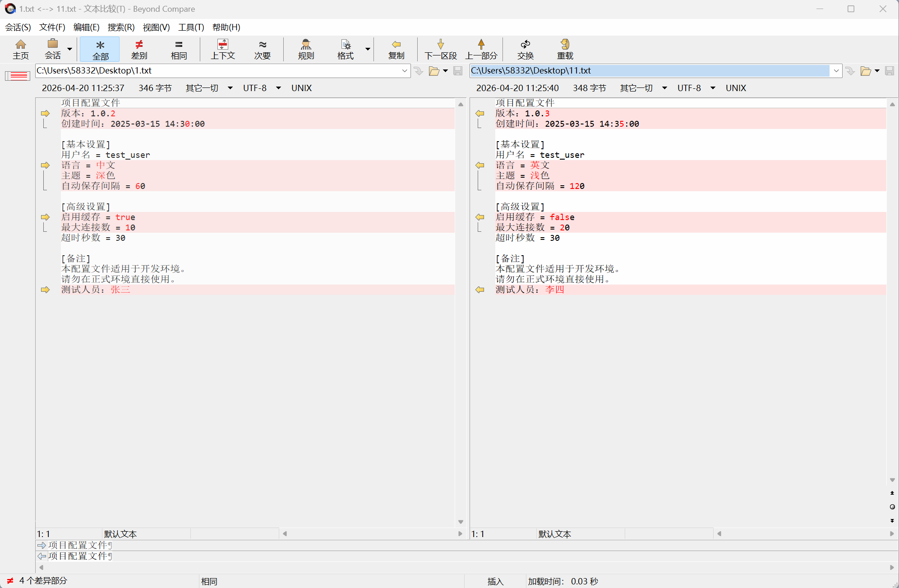899x588 pixels.
Task: Toggle 全部 show all lines
Action: point(100,49)
